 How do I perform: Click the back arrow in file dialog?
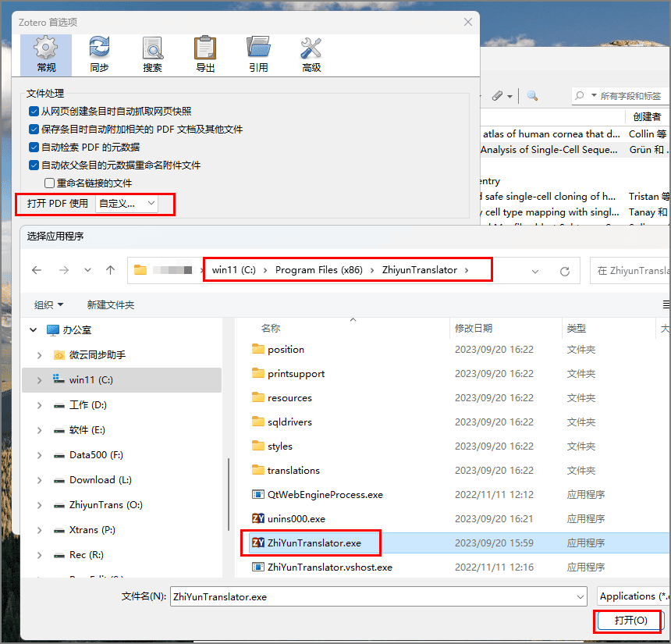pyautogui.click(x=37, y=271)
